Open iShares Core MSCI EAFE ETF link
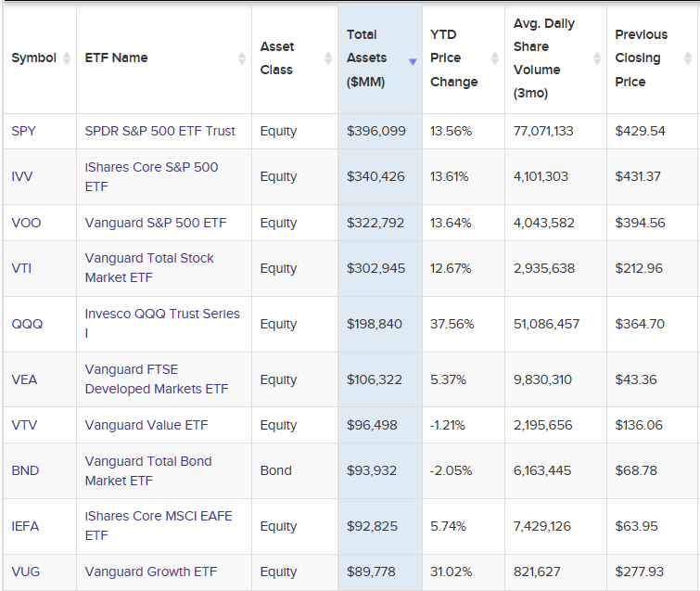Image resolution: width=700 pixels, height=591 pixels. (159, 526)
